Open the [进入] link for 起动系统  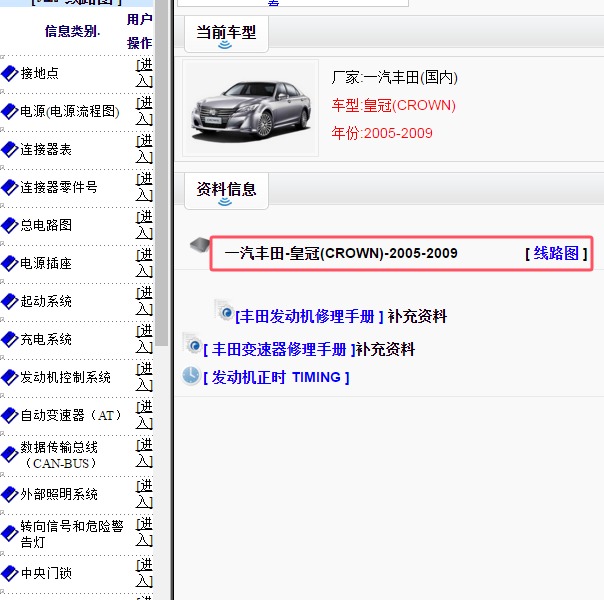click(x=144, y=301)
